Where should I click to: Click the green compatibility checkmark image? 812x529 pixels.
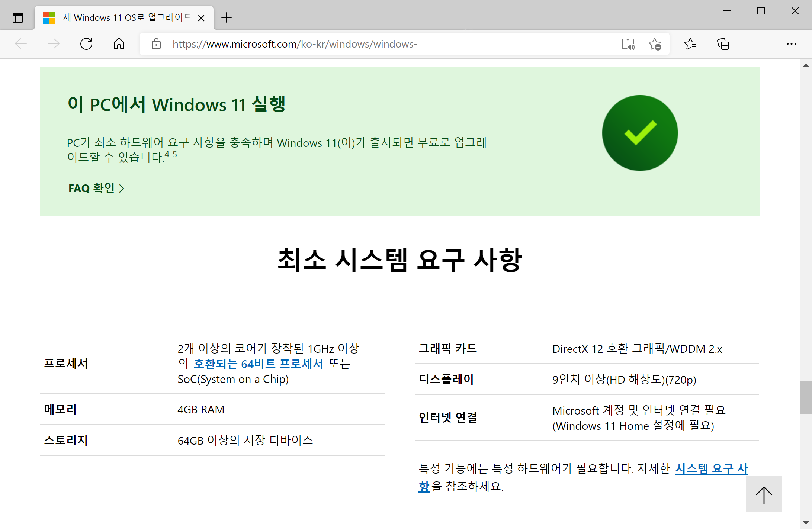640,133
